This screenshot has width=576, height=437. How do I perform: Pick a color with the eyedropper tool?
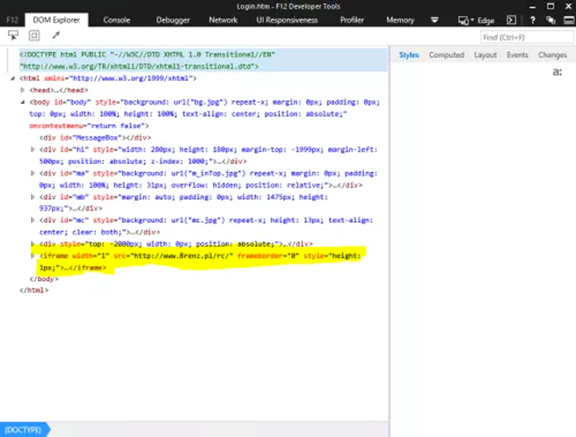56,35
